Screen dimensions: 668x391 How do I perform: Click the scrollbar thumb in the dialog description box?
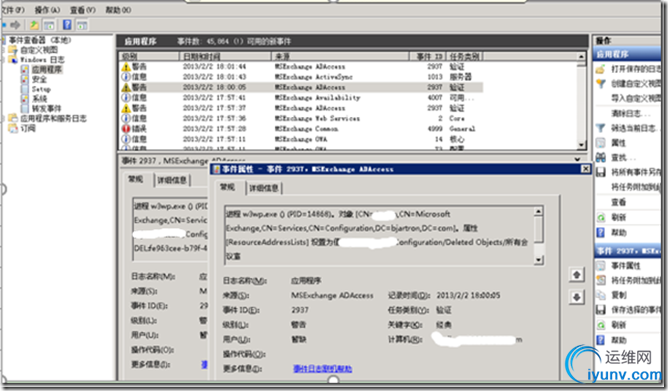538,229
